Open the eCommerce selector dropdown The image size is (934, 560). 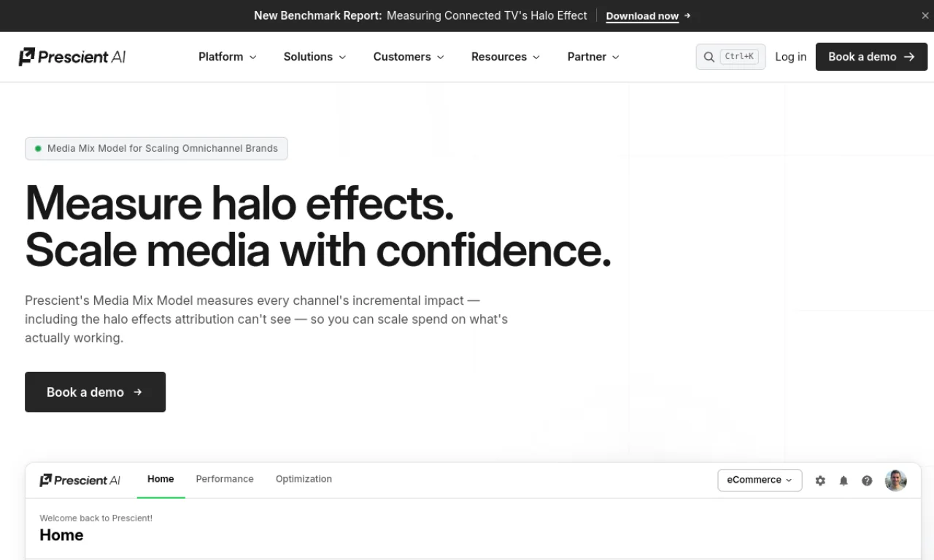point(760,480)
